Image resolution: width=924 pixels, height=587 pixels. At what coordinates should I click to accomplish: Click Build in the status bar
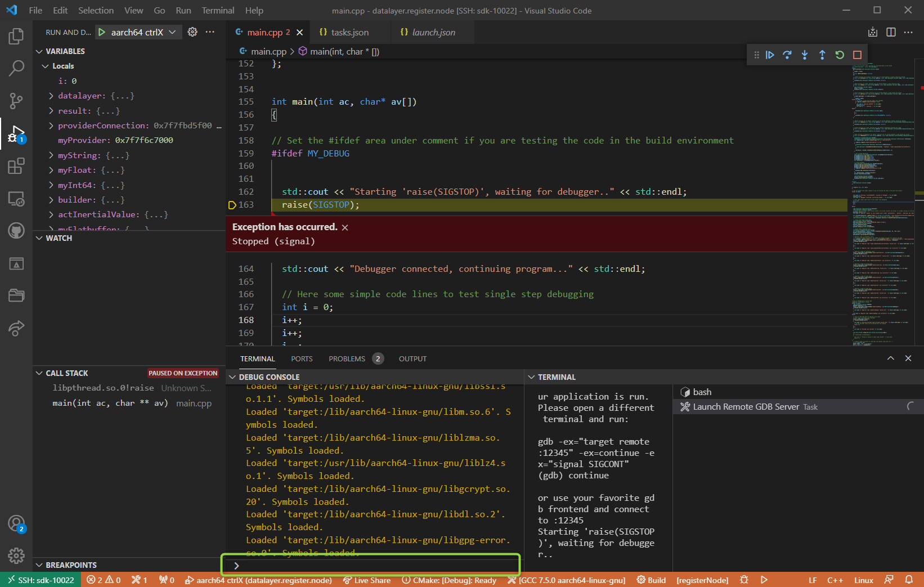point(651,580)
